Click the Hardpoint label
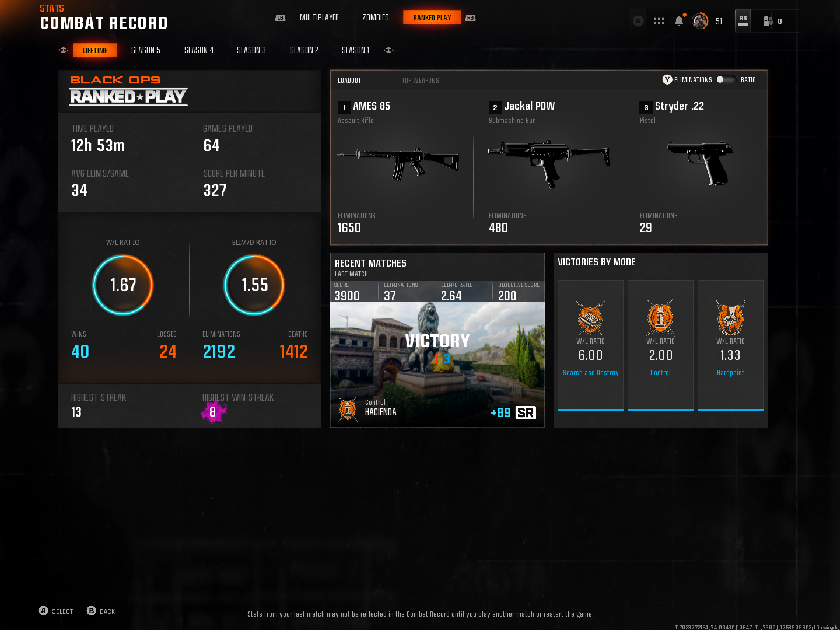840x630 pixels. (x=730, y=373)
